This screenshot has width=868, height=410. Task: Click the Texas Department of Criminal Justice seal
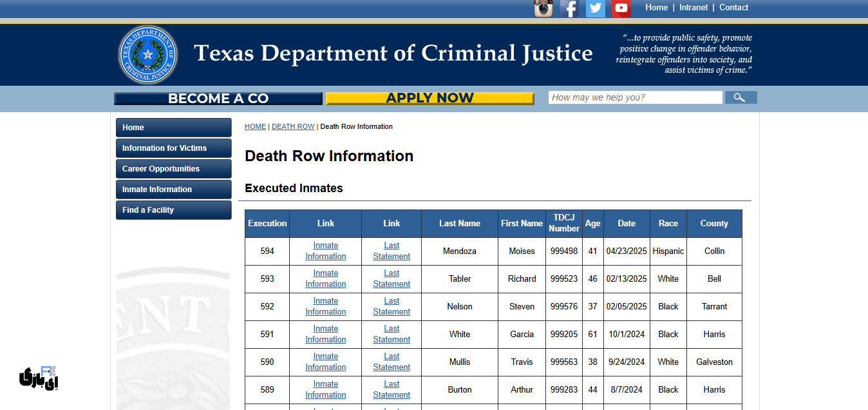(147, 54)
